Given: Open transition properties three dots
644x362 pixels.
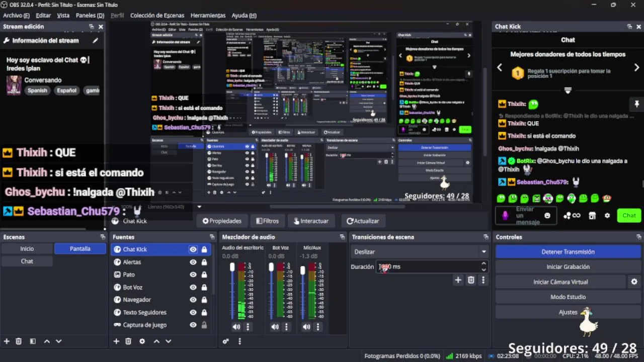Looking at the screenshot, I should coord(483,280).
